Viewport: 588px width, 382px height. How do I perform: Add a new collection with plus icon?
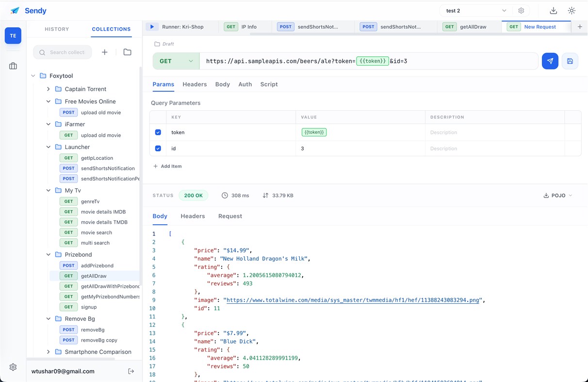tap(104, 52)
